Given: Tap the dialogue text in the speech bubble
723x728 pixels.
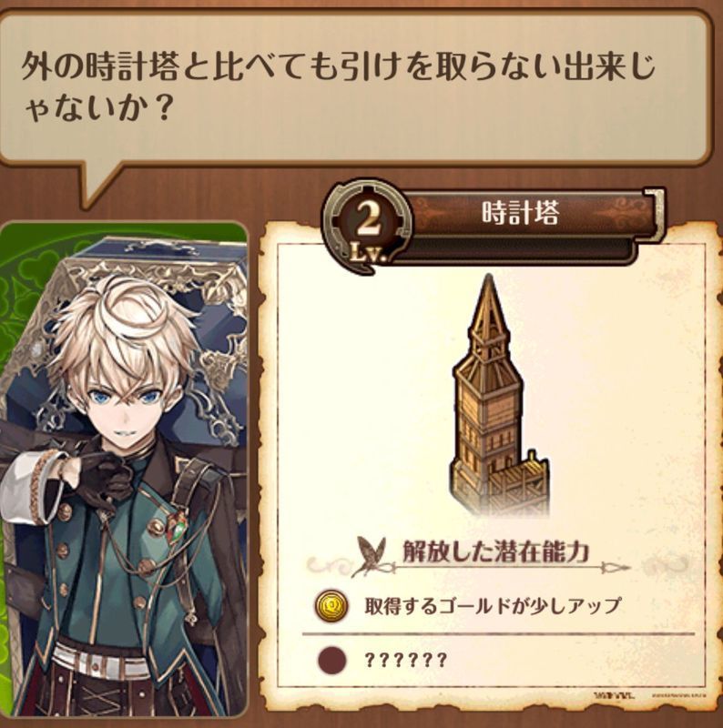Looking at the screenshot, I should 338,89.
